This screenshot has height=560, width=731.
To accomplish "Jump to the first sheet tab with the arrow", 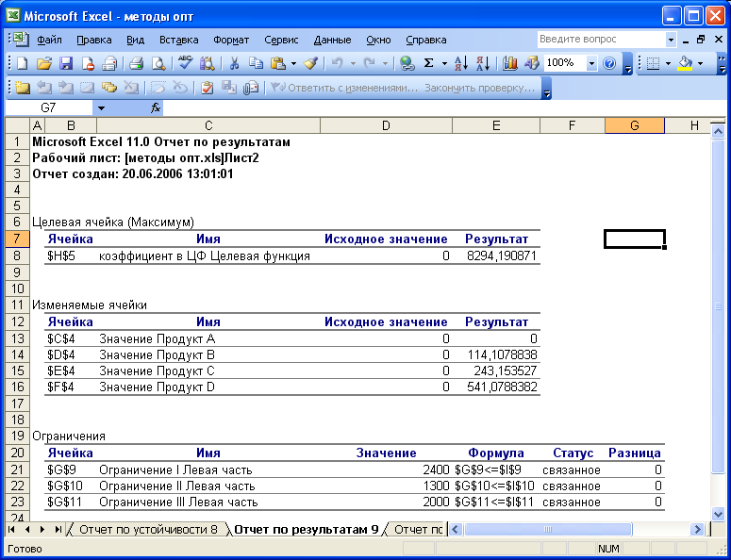I will point(12,529).
